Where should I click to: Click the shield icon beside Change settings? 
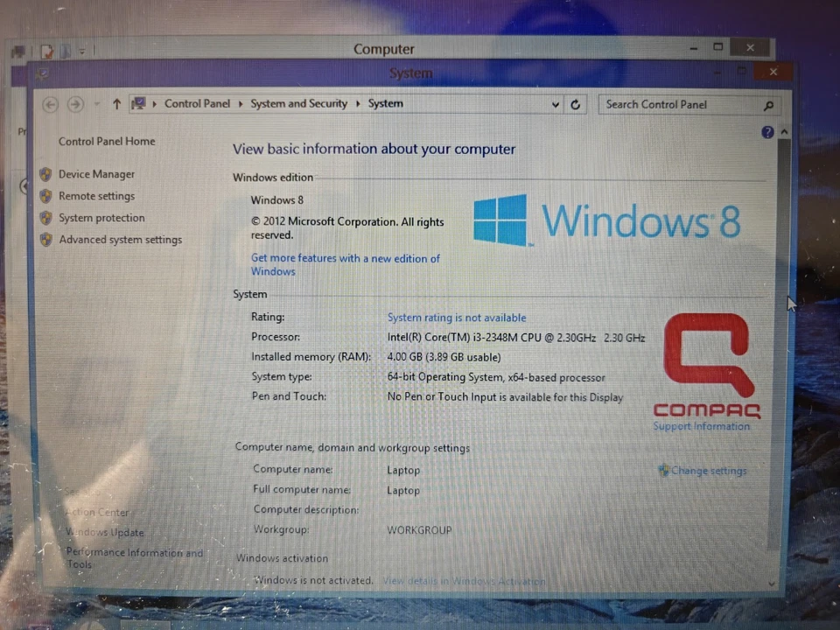point(664,471)
